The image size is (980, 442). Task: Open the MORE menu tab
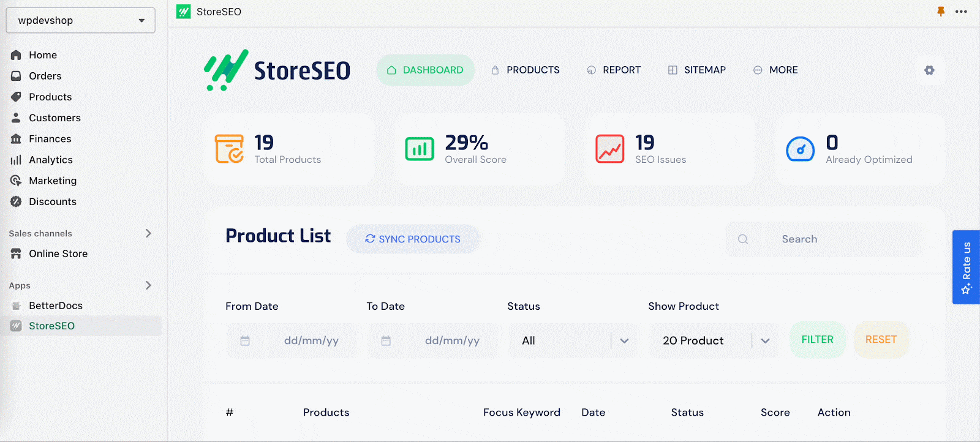775,70
